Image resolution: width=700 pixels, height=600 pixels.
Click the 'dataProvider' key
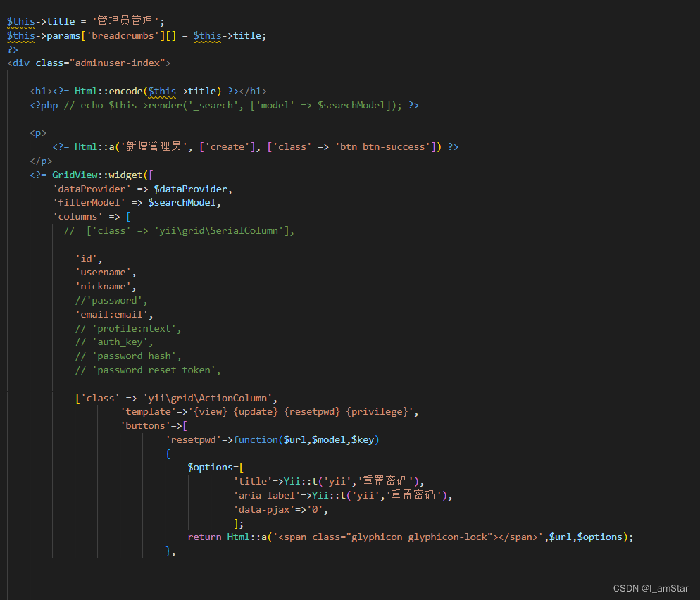[x=92, y=189]
